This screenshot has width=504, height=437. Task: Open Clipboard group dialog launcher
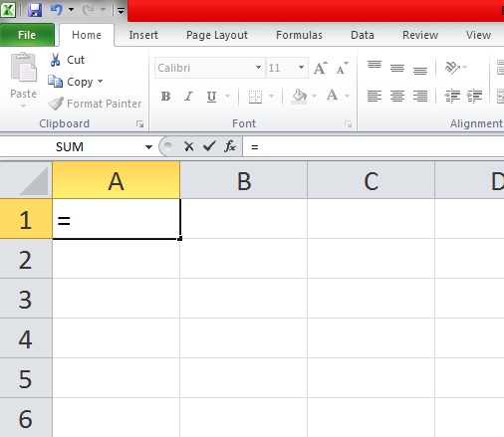(x=139, y=124)
